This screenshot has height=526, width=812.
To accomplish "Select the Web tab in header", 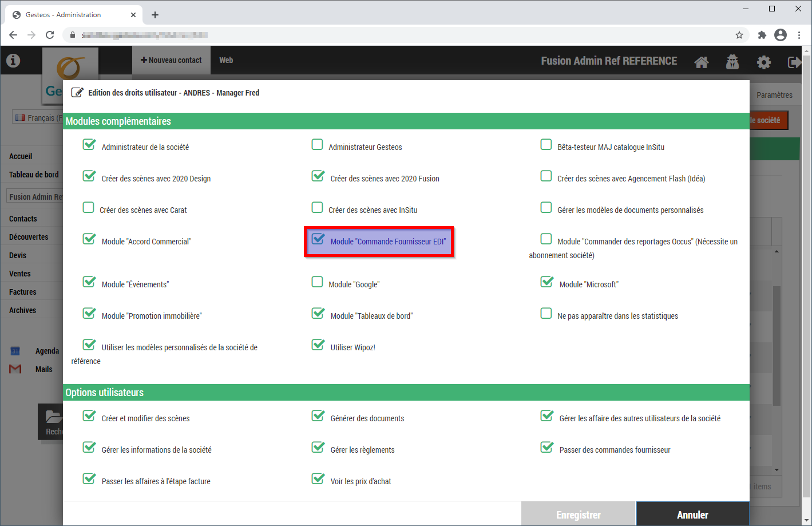I will point(226,60).
